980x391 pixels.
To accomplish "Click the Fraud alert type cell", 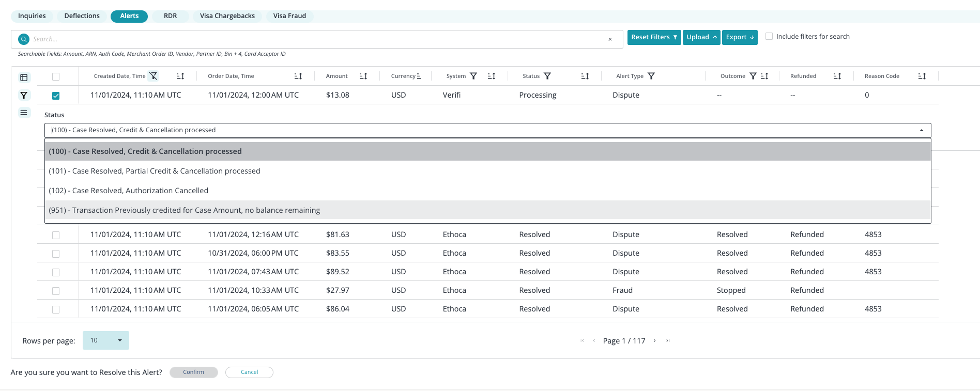I will tap(622, 290).
